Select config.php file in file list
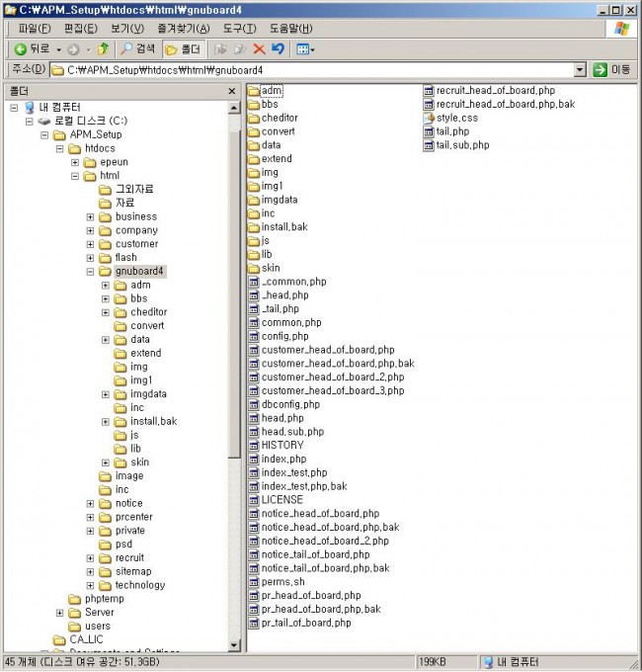This screenshot has height=672, width=642. click(x=284, y=336)
